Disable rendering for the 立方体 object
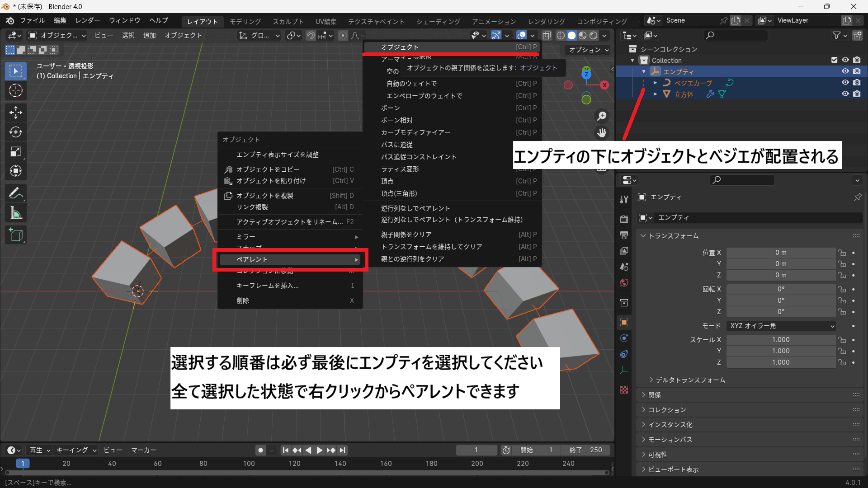 (x=857, y=94)
